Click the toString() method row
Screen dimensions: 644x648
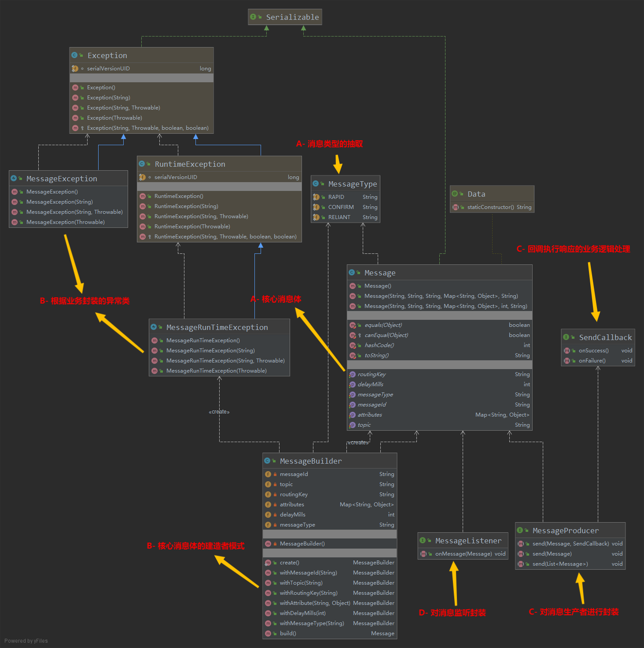439,355
